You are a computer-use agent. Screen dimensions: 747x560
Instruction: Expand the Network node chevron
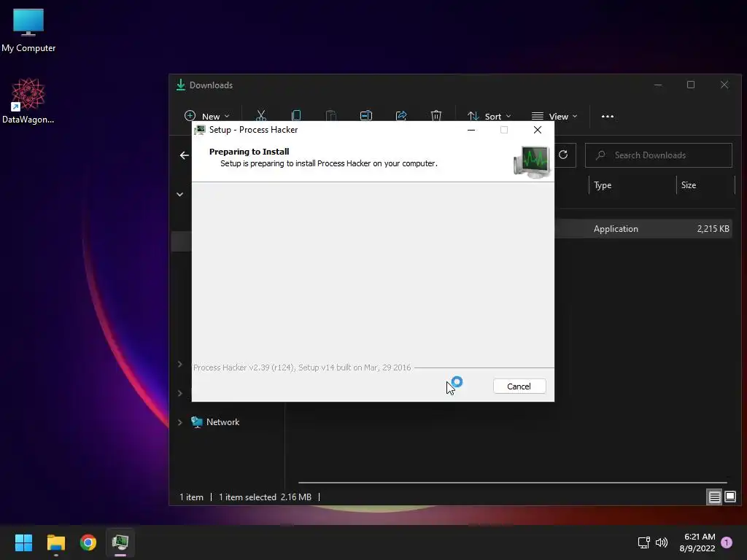pos(180,422)
